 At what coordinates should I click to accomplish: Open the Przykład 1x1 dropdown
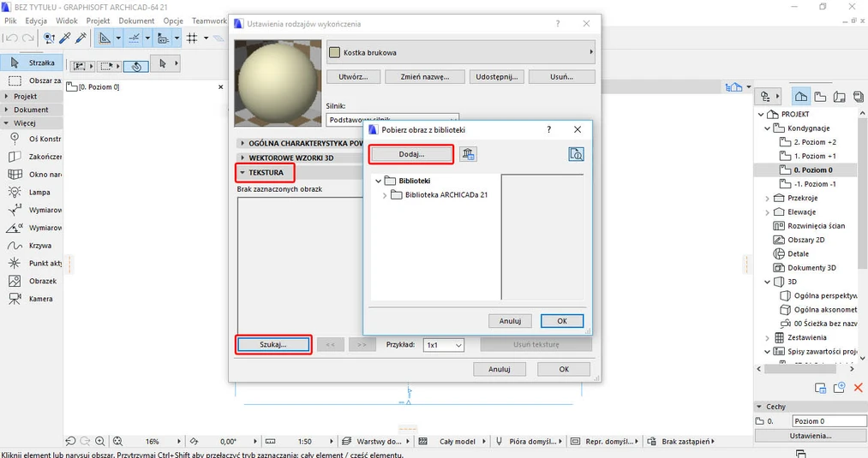[443, 345]
